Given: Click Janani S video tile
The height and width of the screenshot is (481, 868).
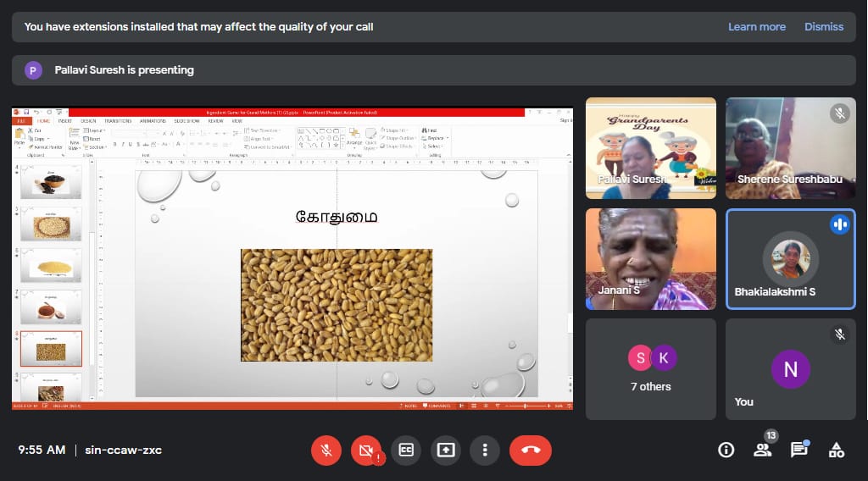Looking at the screenshot, I should [650, 258].
